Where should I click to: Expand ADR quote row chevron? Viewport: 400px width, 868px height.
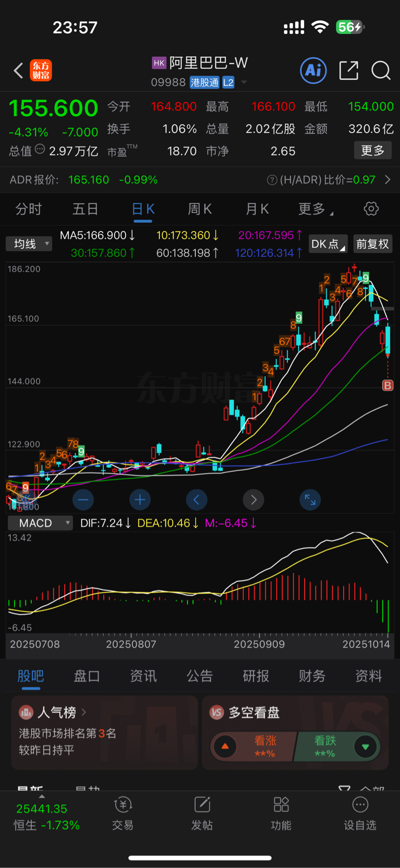[387, 180]
